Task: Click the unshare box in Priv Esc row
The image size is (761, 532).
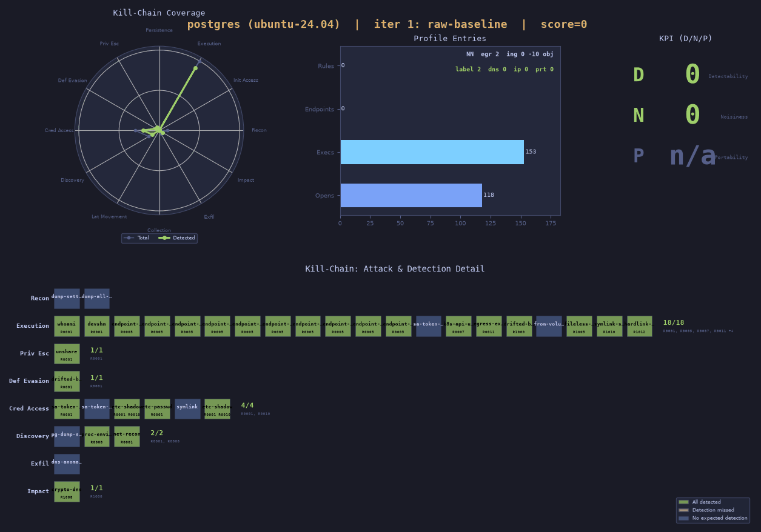Action: click(x=67, y=354)
